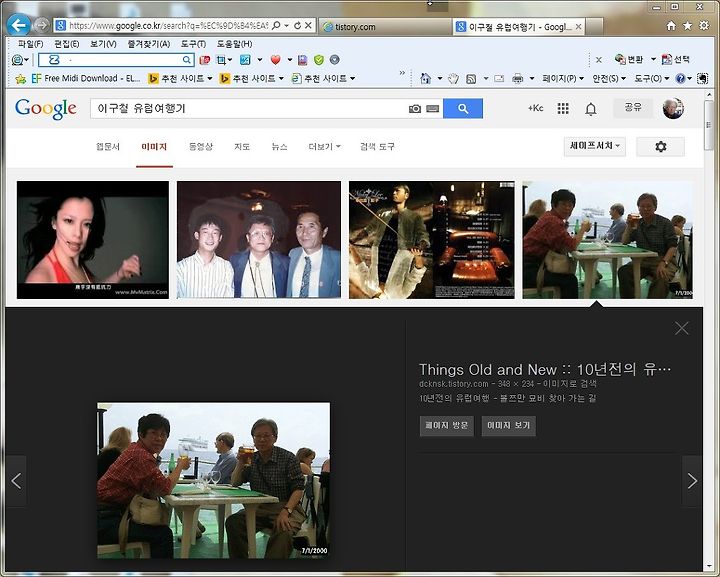Click the 페이지 방문 button
The width and height of the screenshot is (720, 577).
tap(446, 426)
